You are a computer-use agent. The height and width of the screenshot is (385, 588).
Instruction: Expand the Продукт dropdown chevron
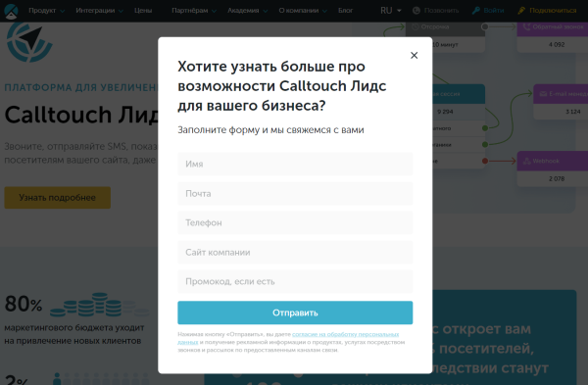click(x=63, y=11)
